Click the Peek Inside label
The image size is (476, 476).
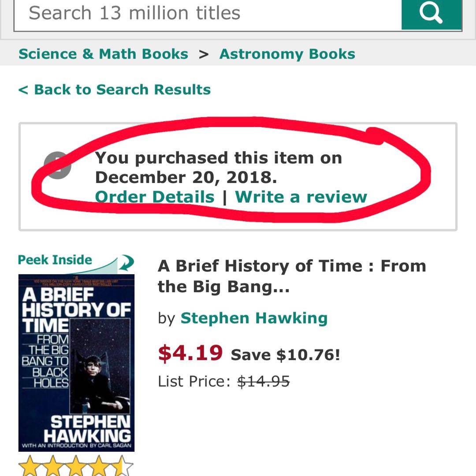tap(55, 260)
